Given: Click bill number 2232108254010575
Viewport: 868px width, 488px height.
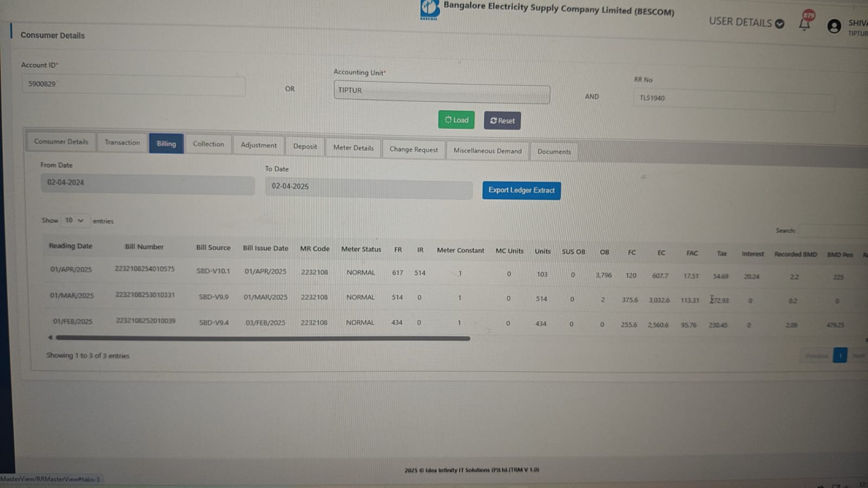Looking at the screenshot, I should pyautogui.click(x=144, y=269).
